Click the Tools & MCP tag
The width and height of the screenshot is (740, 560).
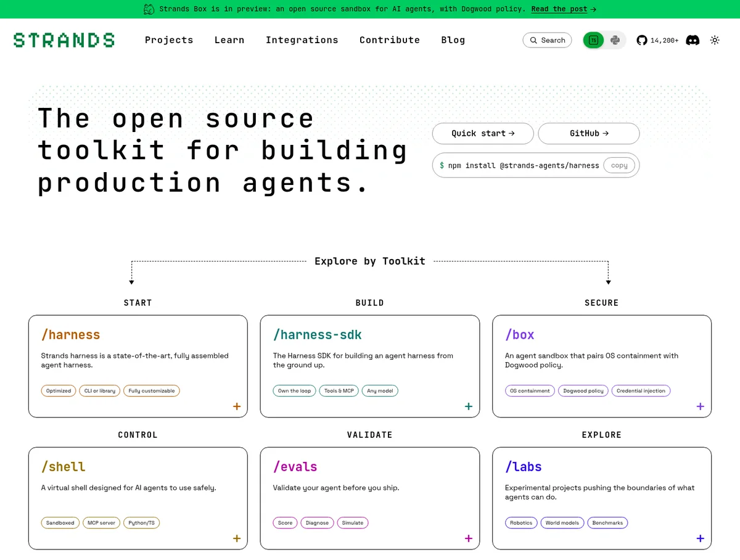click(x=339, y=390)
